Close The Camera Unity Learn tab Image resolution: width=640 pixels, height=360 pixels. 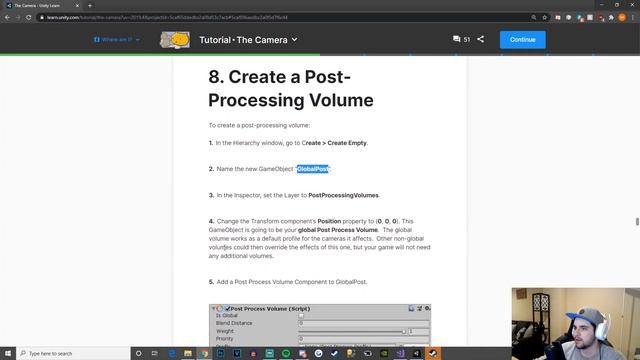coord(77,6)
